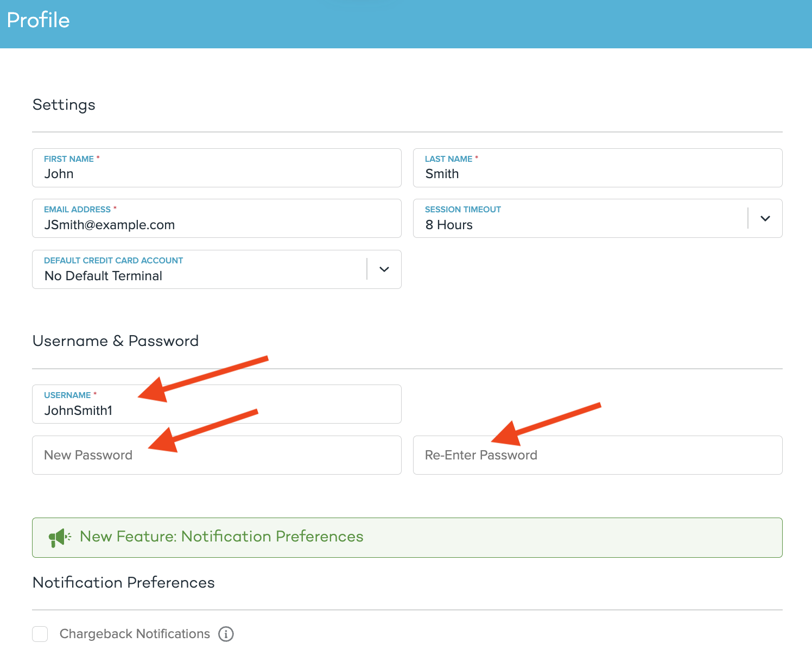This screenshot has height=668, width=812.
Task: Enable the Chargeback Notifications checkbox
Action: click(x=40, y=634)
